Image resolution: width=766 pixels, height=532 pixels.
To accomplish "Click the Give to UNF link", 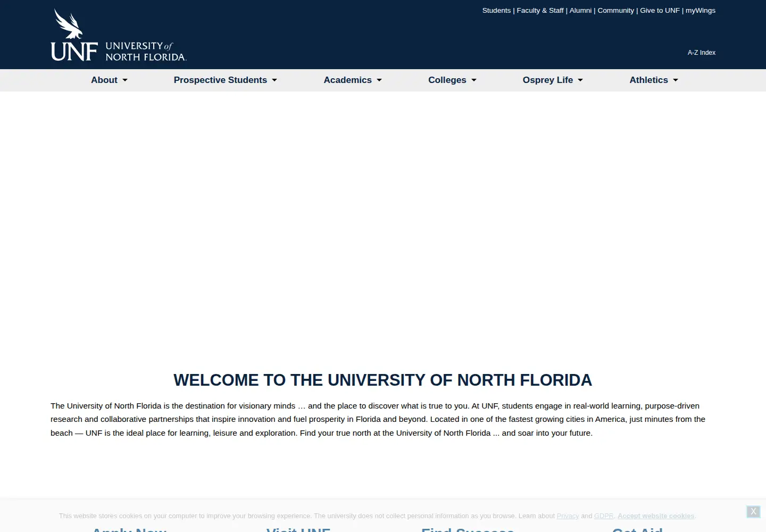I will pyautogui.click(x=660, y=11).
